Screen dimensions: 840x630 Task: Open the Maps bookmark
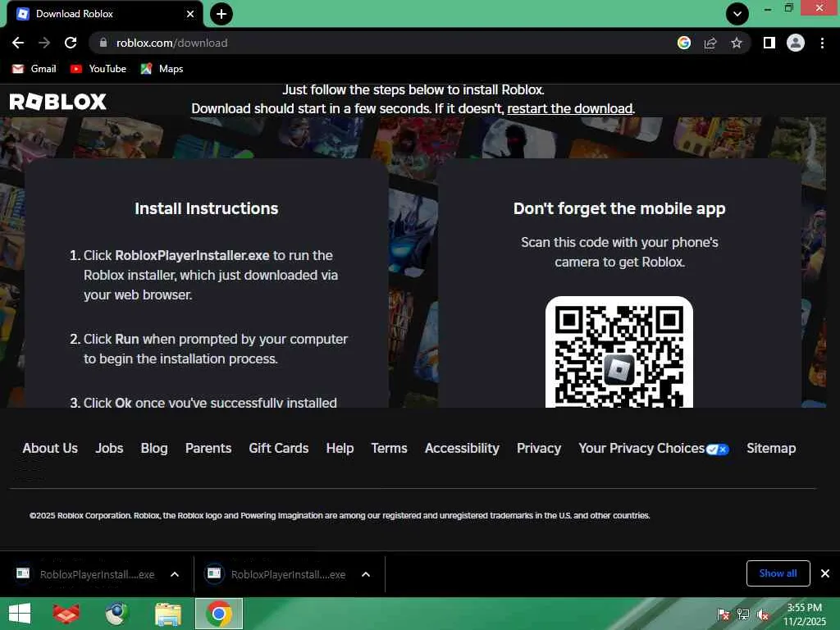[x=162, y=69]
